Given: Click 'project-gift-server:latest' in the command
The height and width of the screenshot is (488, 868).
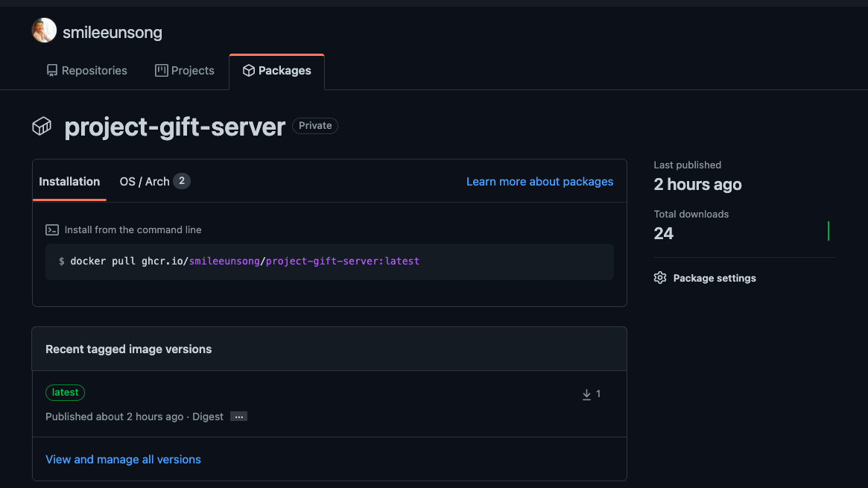Looking at the screenshot, I should point(343,262).
